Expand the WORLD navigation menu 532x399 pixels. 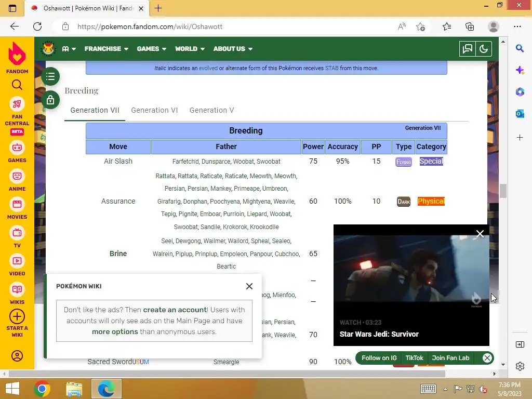[190, 49]
